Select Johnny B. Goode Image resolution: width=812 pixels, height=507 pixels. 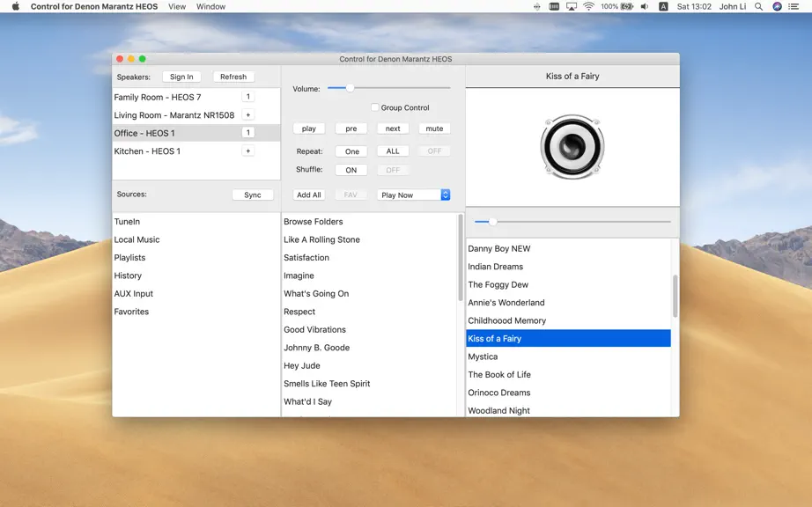pos(370,348)
